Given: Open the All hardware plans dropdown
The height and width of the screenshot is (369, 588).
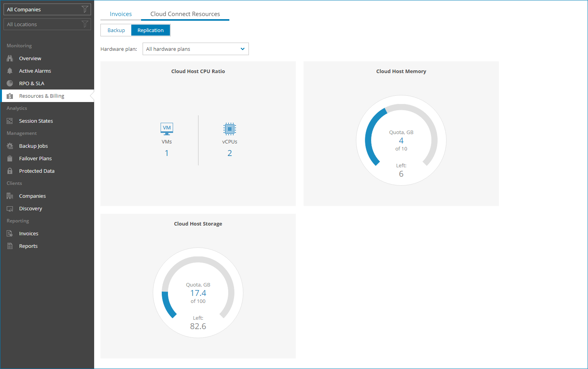Looking at the screenshot, I should 195,49.
